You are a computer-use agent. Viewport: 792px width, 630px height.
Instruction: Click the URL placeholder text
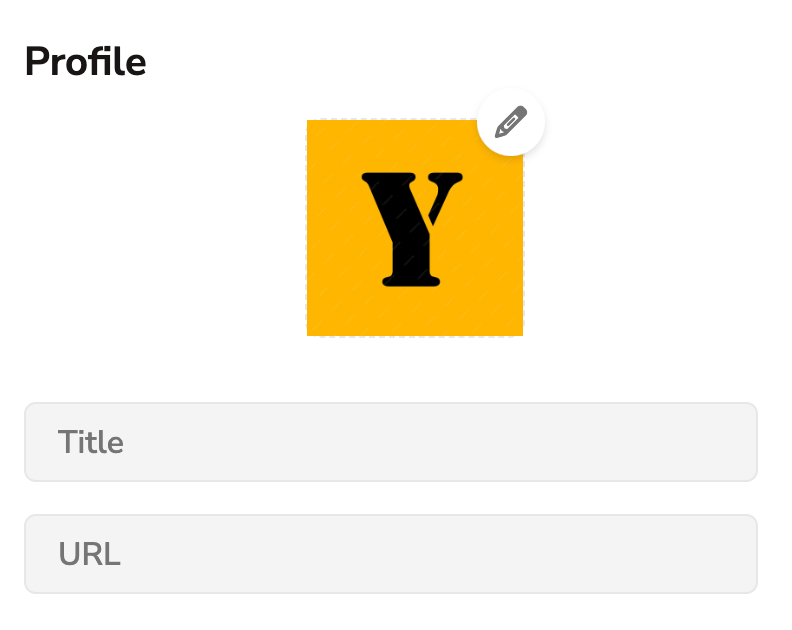click(89, 554)
